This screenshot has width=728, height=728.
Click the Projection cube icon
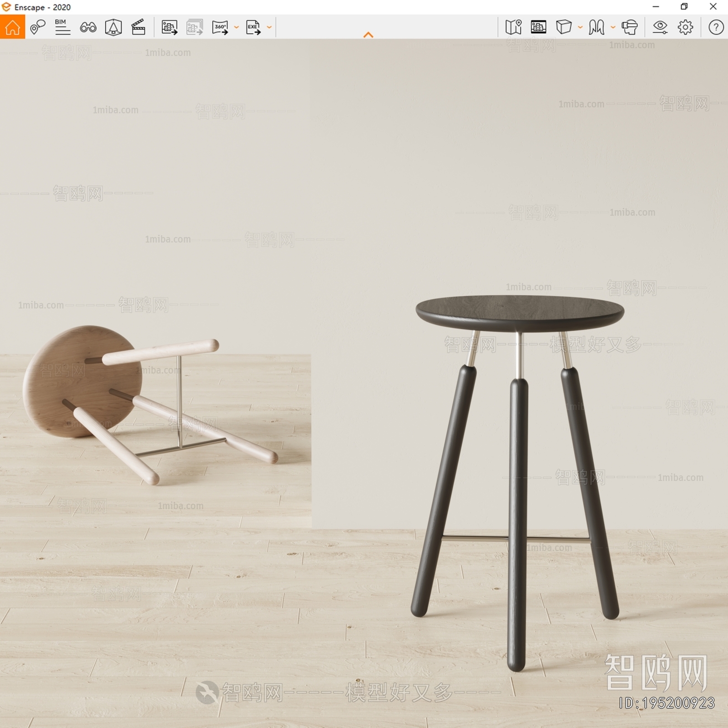[564, 27]
